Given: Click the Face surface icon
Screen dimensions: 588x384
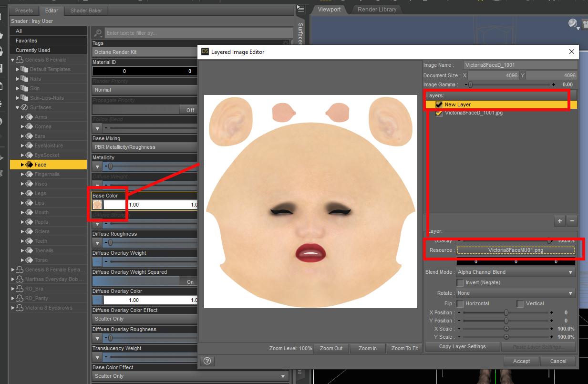Looking at the screenshot, I should [x=29, y=165].
